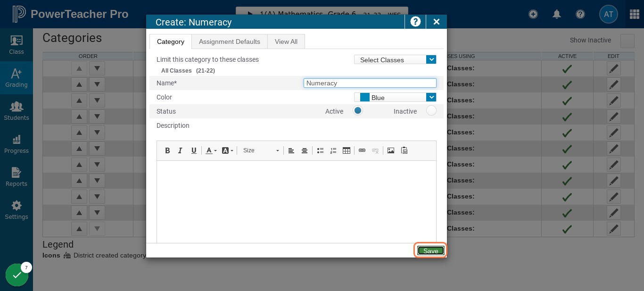Open the Select Classes dropdown
This screenshot has width=644, height=291.
click(x=395, y=59)
